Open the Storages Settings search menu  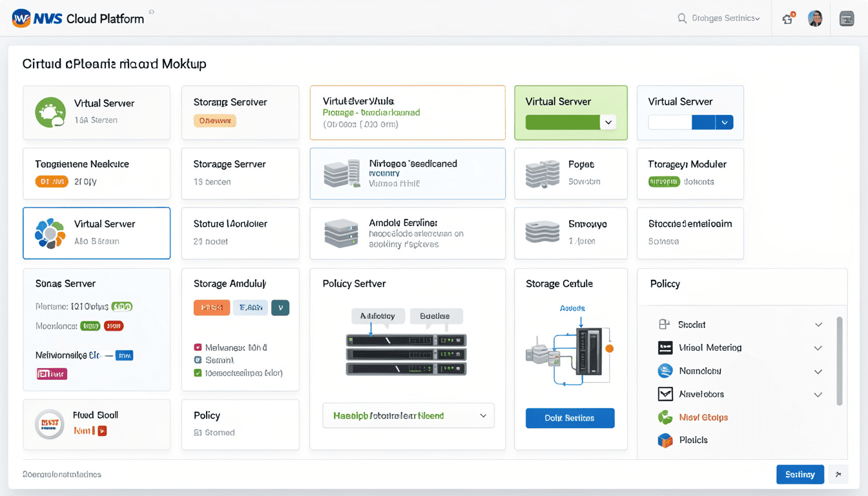pos(719,18)
